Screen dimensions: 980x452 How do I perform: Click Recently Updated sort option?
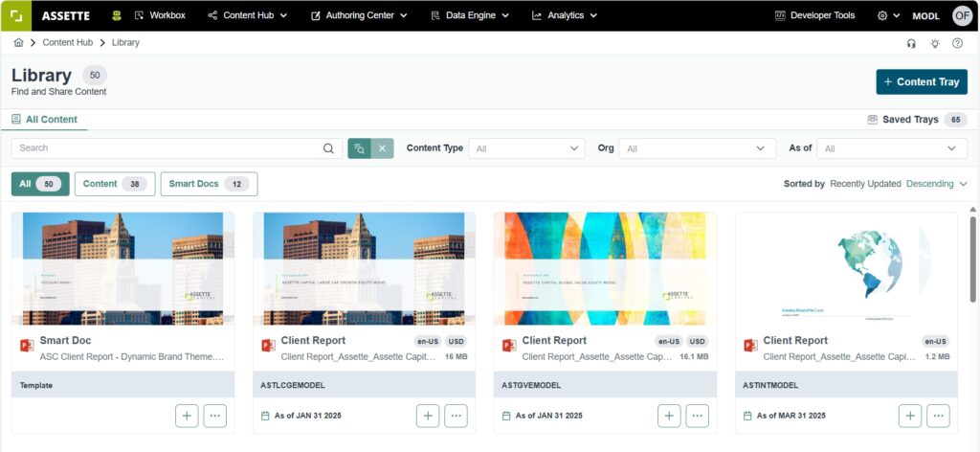coord(865,184)
